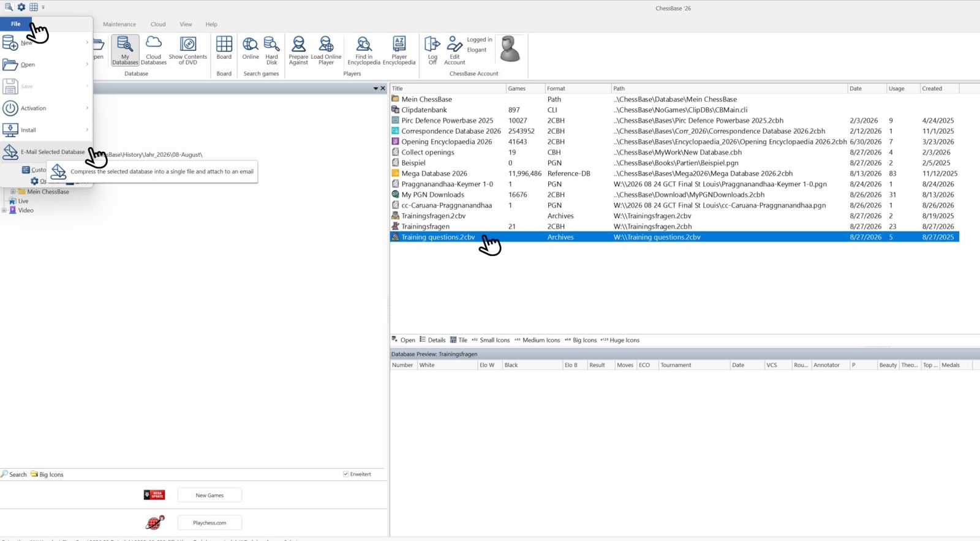This screenshot has height=541, width=980.
Task: Switch to the Cloud tab
Action: point(158,25)
